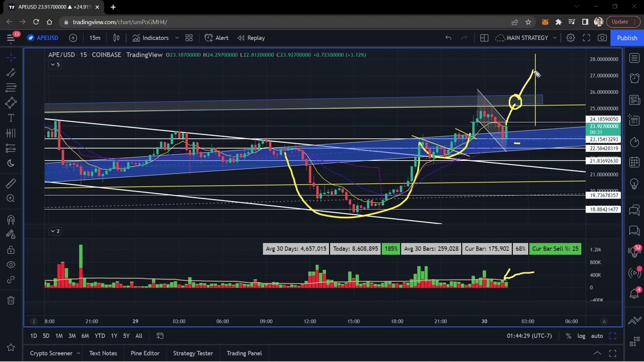Open the Indicators dialog
Screen dimensions: 644x362
(x=150, y=38)
